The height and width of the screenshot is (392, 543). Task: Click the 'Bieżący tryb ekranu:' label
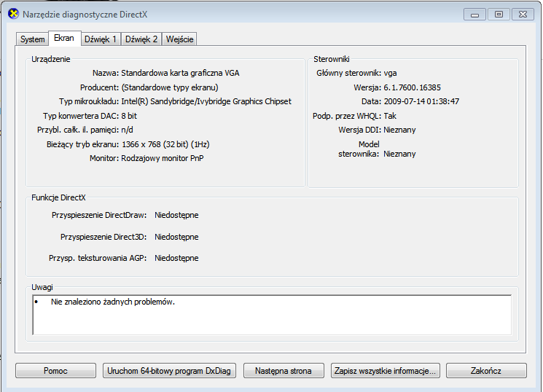tap(83, 144)
